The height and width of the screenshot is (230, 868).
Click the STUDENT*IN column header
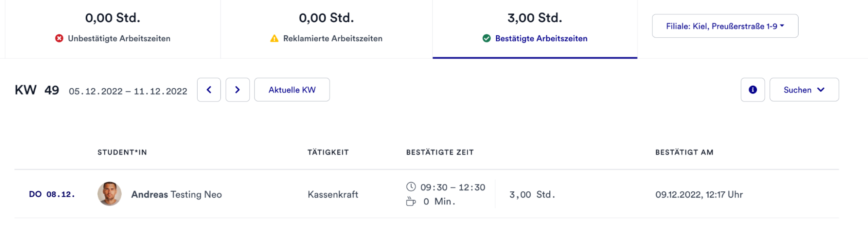pos(122,152)
